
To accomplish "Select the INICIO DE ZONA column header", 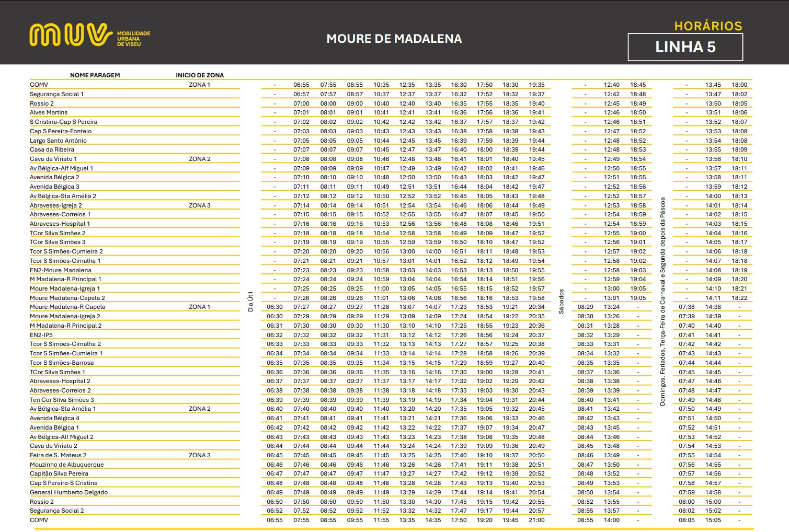I will 199,75.
